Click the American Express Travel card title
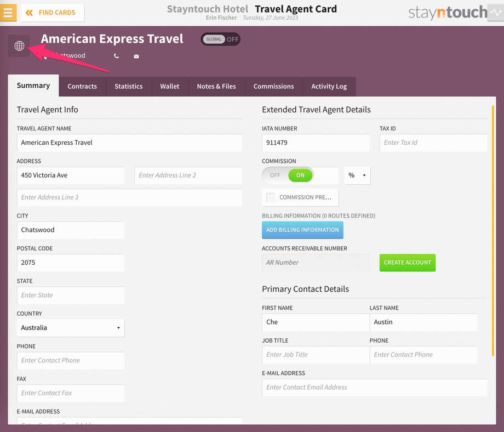This screenshot has height=432, width=504. (112, 39)
